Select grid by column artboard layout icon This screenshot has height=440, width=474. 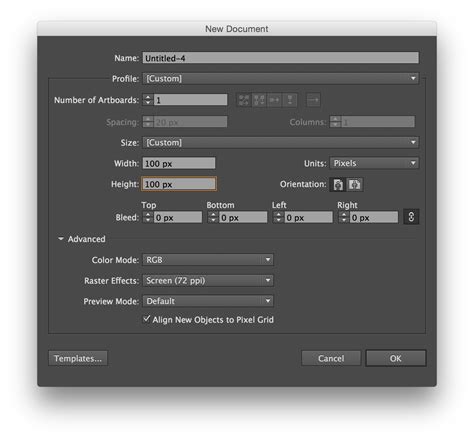[259, 100]
